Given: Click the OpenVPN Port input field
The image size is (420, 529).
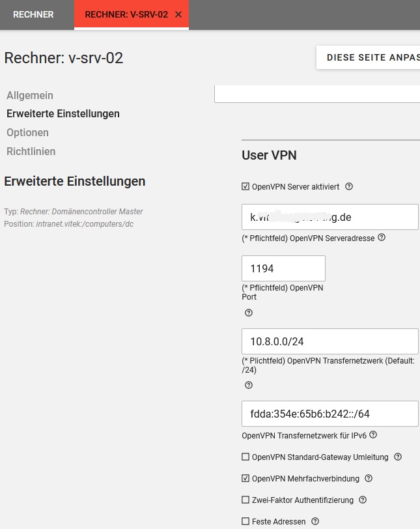Looking at the screenshot, I should point(283,268).
